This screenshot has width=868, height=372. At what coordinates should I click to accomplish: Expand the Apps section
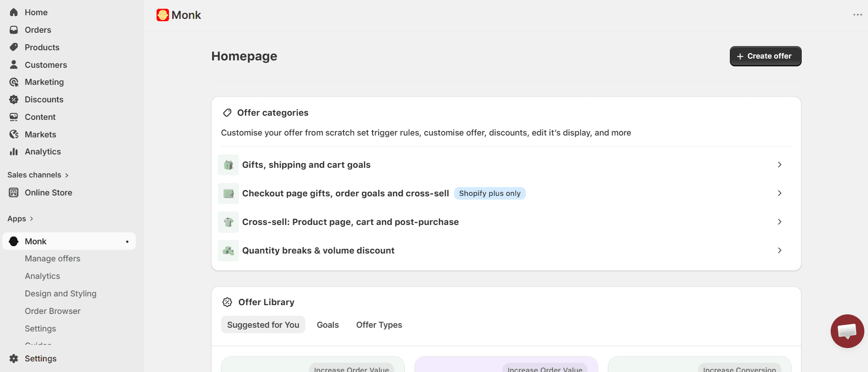coord(20,218)
